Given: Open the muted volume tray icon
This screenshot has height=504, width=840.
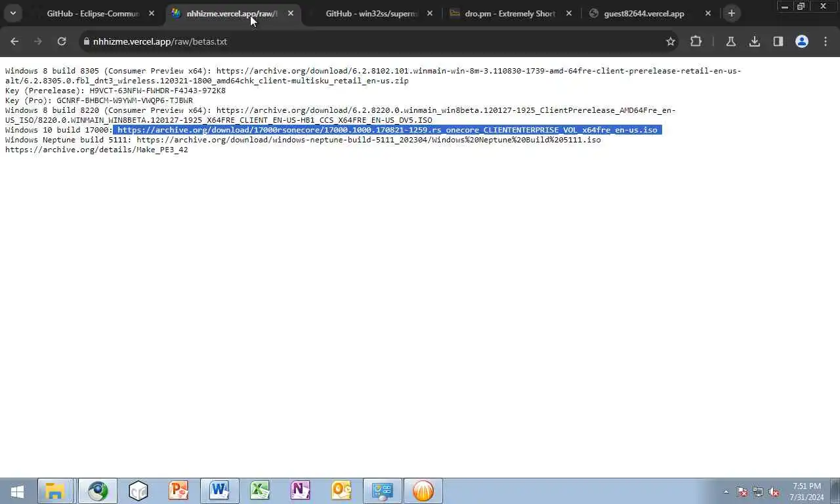Looking at the screenshot, I should (774, 492).
